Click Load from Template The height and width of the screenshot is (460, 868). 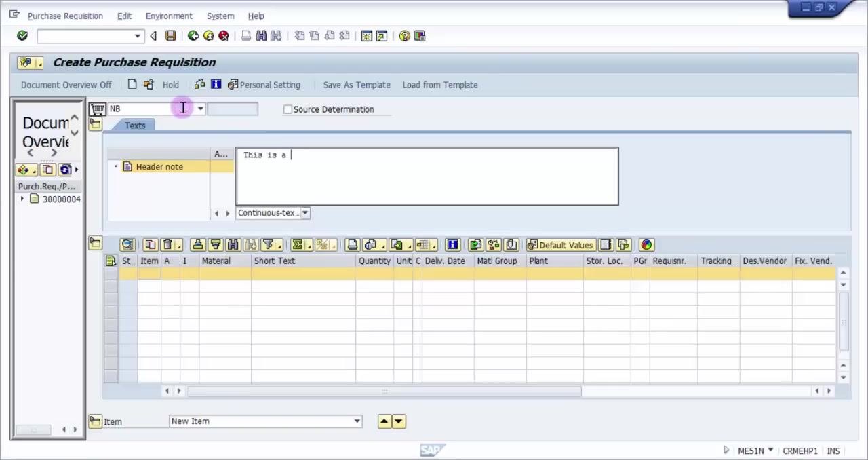point(440,85)
